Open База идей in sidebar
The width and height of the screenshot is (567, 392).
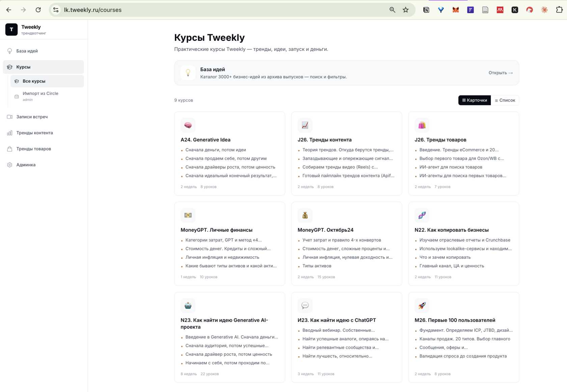pos(44,51)
